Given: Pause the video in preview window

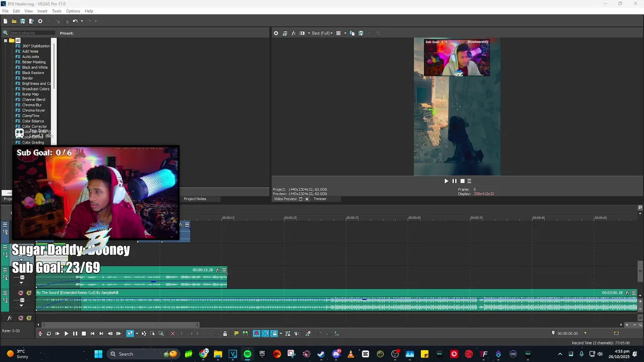Looking at the screenshot, I should [x=454, y=181].
